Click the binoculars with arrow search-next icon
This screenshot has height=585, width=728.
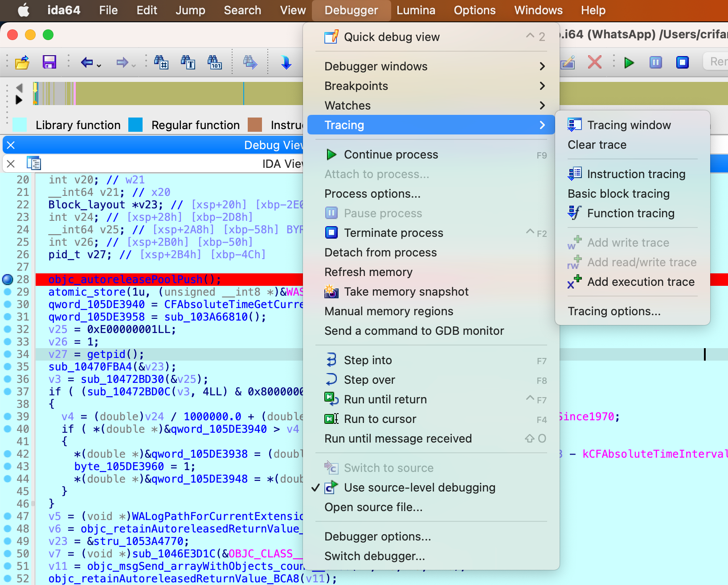coord(250,62)
